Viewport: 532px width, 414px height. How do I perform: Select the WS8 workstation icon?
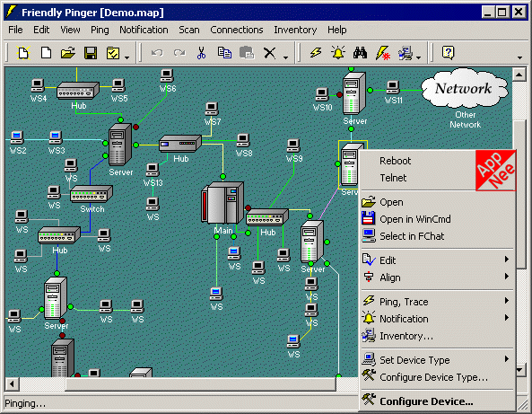243,141
